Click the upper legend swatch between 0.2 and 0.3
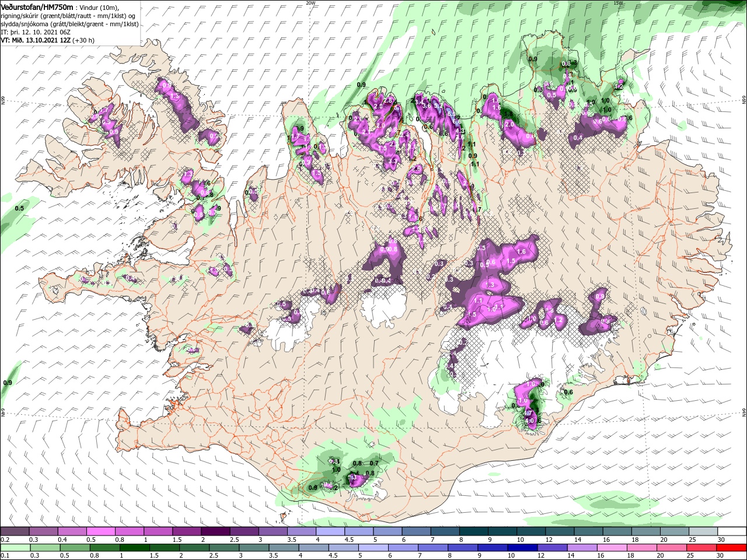This screenshot has height=560, width=747. tap(15, 531)
